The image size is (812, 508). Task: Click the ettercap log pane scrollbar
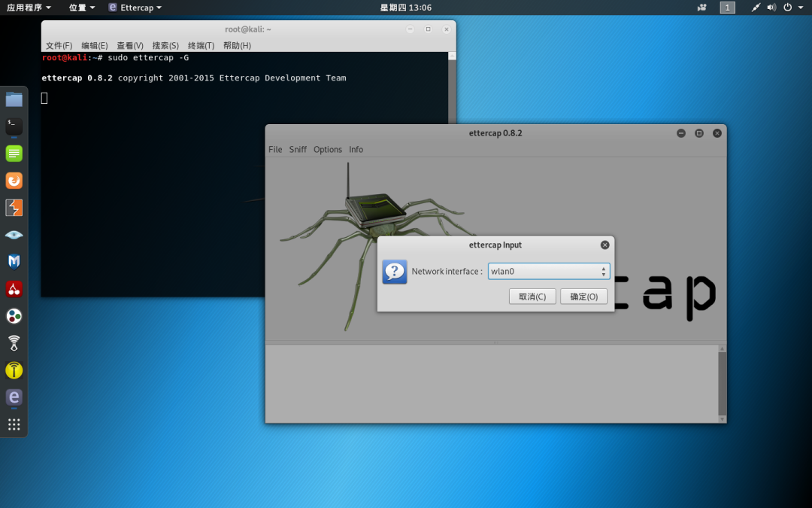pos(722,383)
